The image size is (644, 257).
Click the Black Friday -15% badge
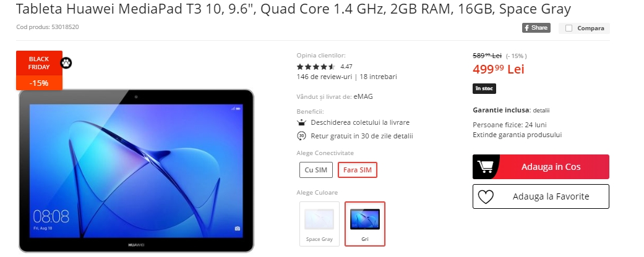pyautogui.click(x=39, y=70)
